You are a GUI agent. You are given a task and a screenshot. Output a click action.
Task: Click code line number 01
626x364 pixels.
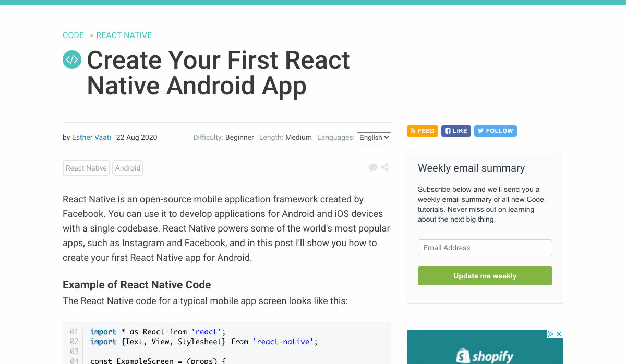pyautogui.click(x=74, y=332)
